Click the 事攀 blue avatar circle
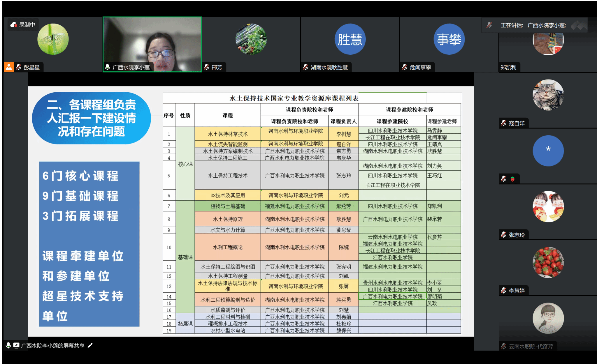 click(449, 39)
